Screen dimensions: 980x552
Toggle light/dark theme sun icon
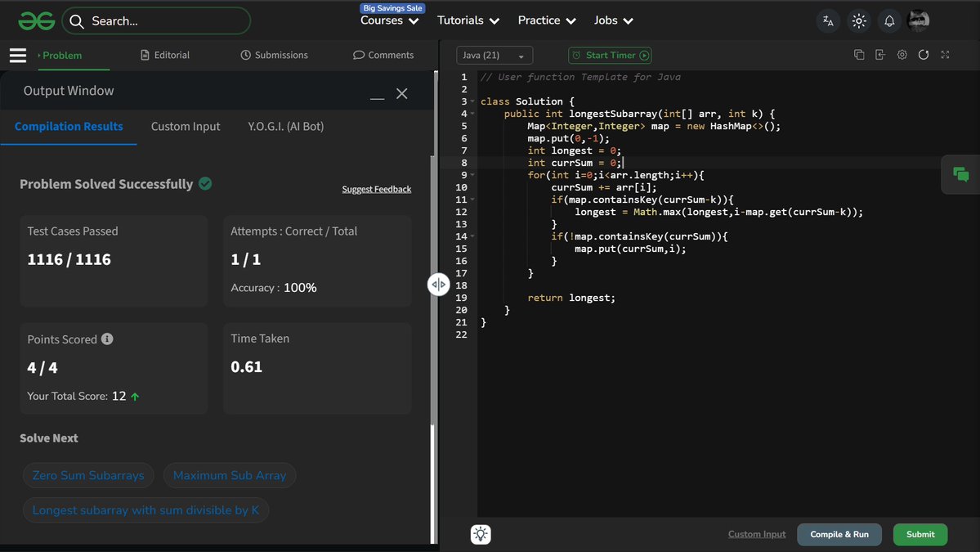(x=859, y=20)
